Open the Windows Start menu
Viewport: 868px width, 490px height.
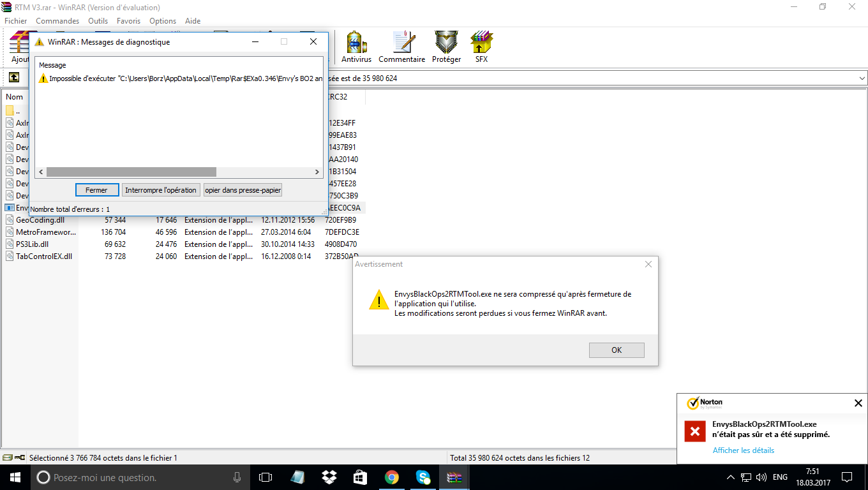(15, 477)
